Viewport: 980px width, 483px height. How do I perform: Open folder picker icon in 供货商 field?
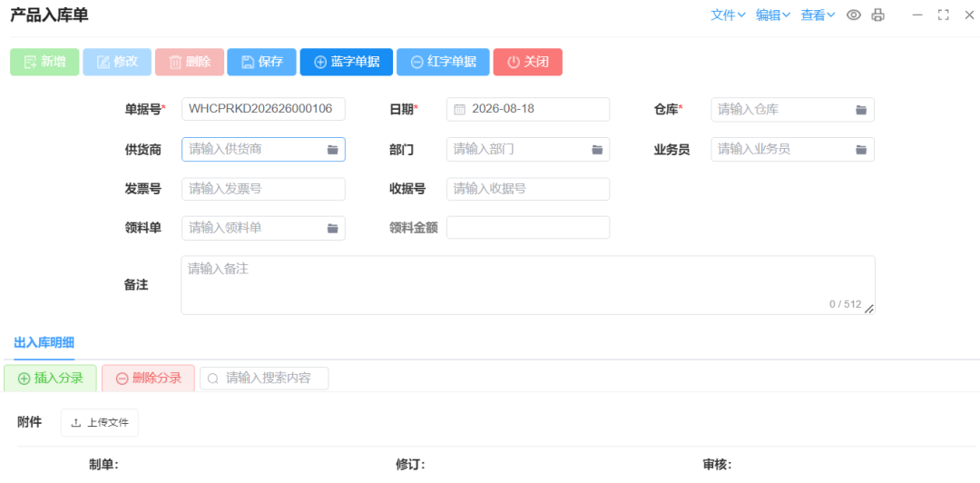(332, 150)
